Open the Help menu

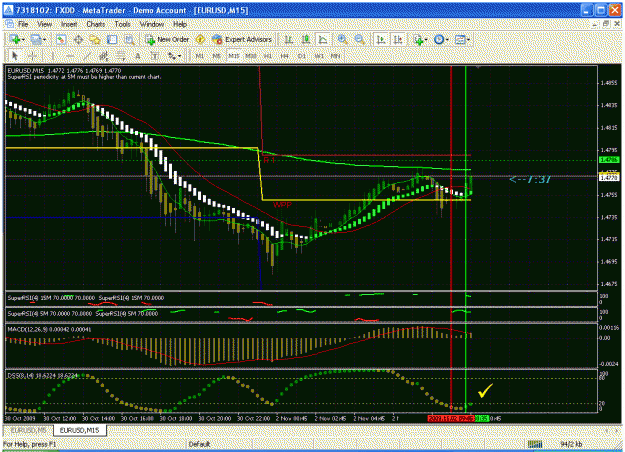point(180,24)
